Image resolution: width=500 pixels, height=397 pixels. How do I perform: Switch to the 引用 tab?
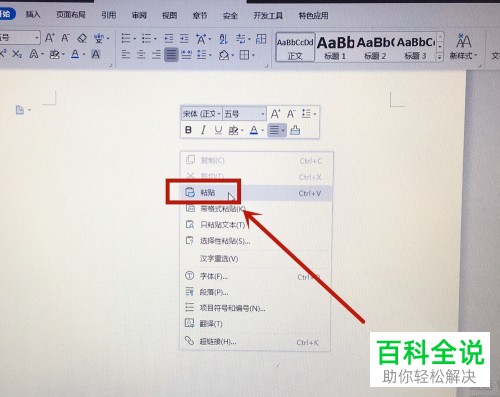pos(109,15)
